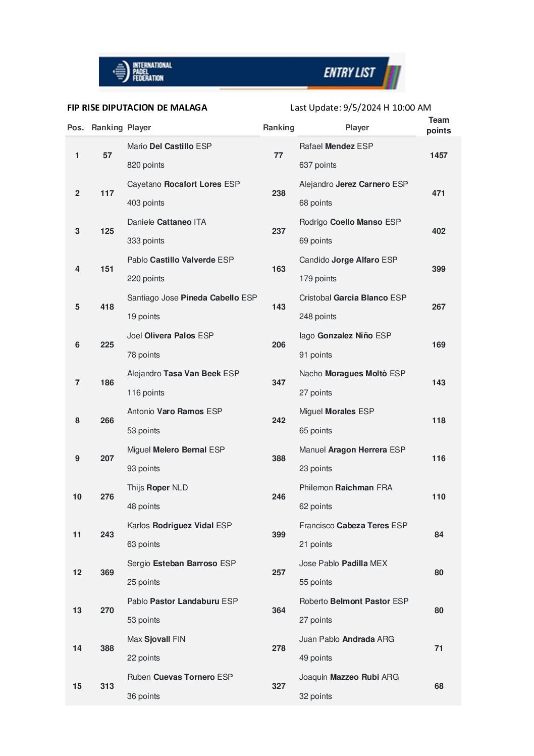Click the ENTRY LIST banner title
Image resolution: width=534 pixels, height=756 pixels.
click(349, 73)
